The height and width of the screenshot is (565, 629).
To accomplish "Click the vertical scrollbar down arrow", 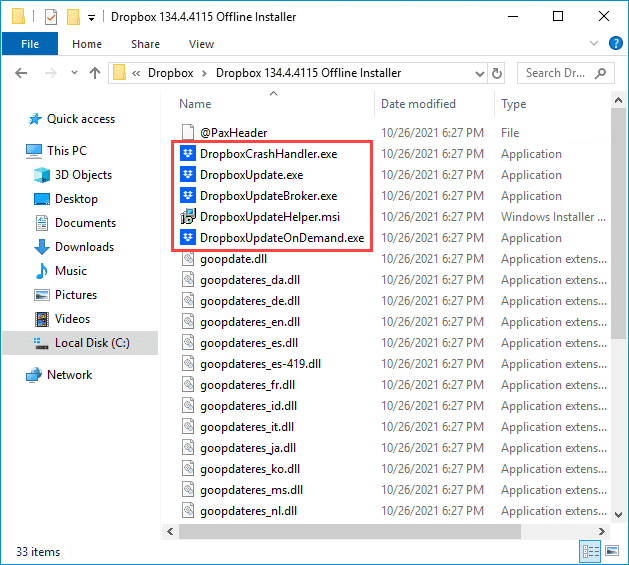I will [618, 514].
